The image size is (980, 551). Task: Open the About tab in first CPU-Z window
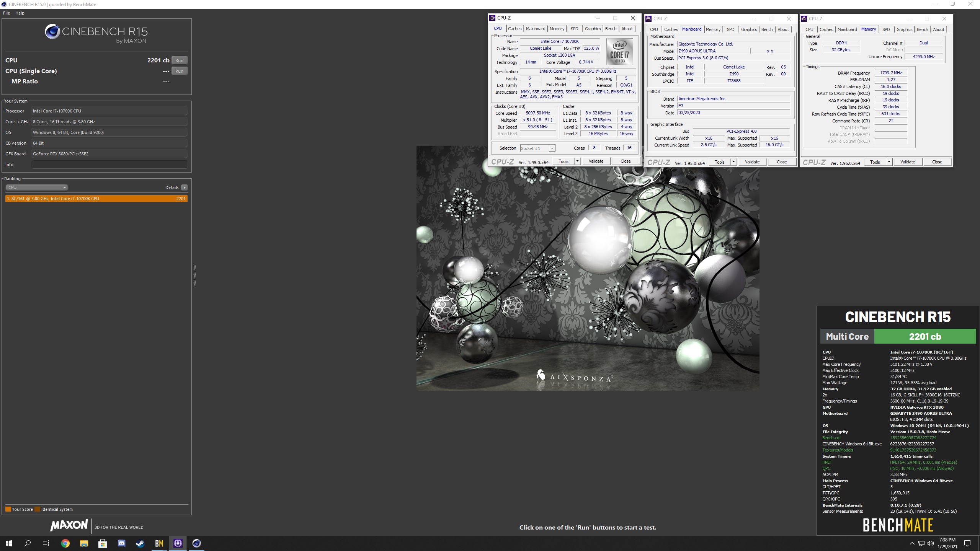627,29
